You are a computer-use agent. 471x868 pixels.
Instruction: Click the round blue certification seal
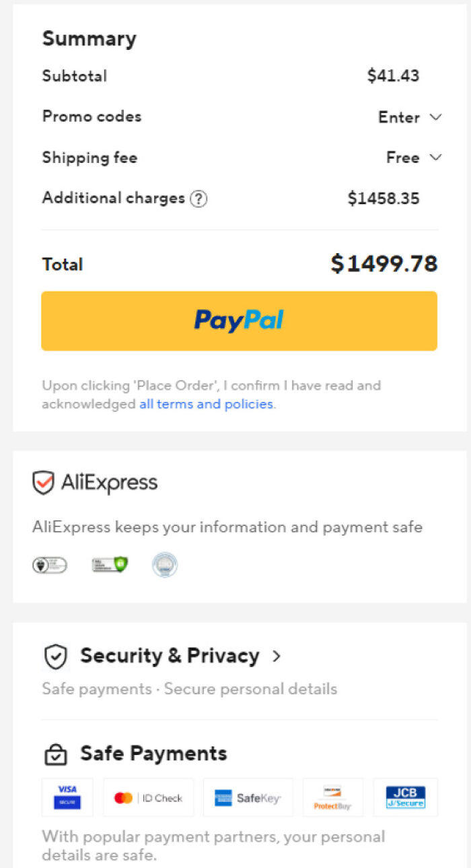[x=165, y=564]
